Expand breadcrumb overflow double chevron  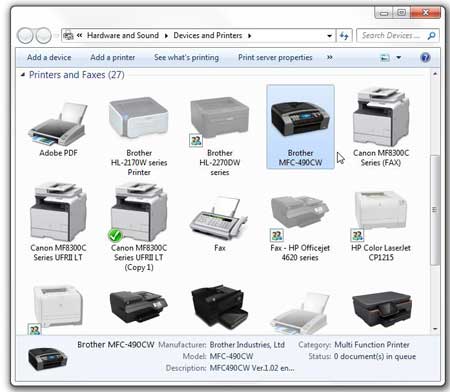[x=79, y=35]
